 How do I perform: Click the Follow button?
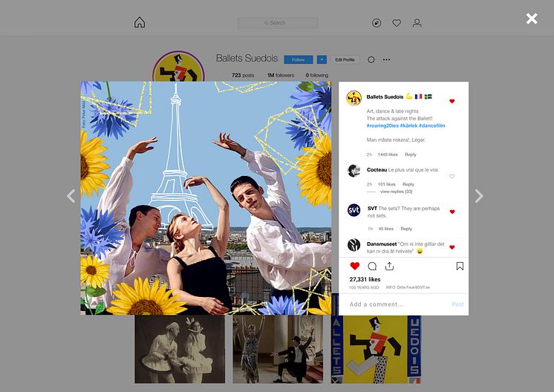click(x=299, y=59)
